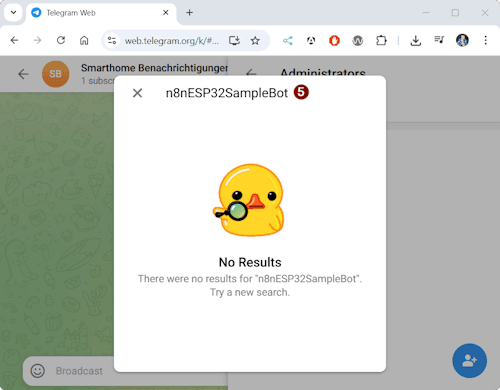Image resolution: width=500 pixels, height=390 pixels.
Task: Close the Telegram Web tab
Action: [166, 13]
